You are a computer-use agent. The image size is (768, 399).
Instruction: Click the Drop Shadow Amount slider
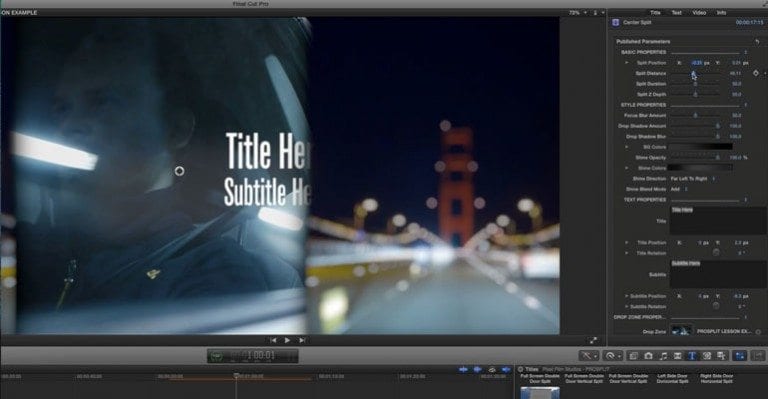pos(696,126)
